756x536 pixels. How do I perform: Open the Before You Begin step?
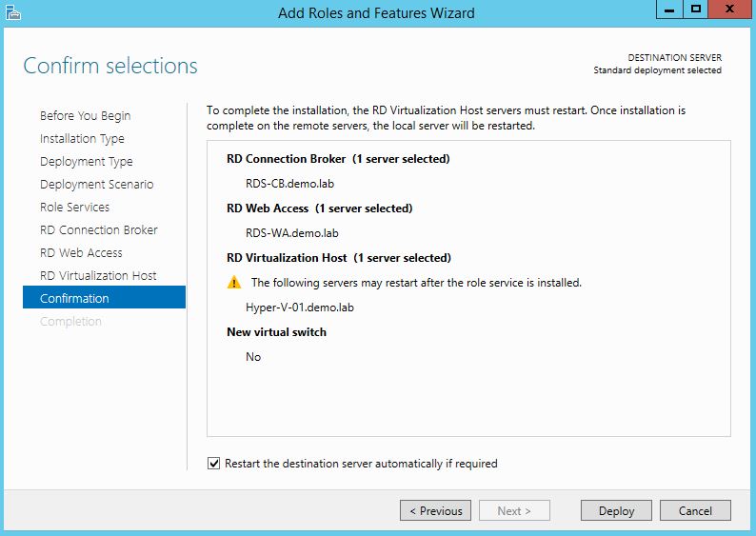coord(86,115)
